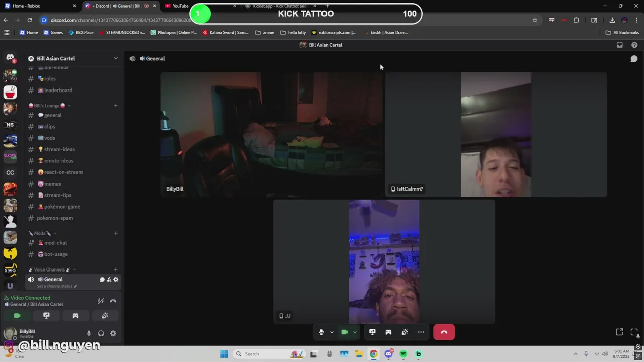
Task: Invite people to General voice channel
Action: click(109, 280)
